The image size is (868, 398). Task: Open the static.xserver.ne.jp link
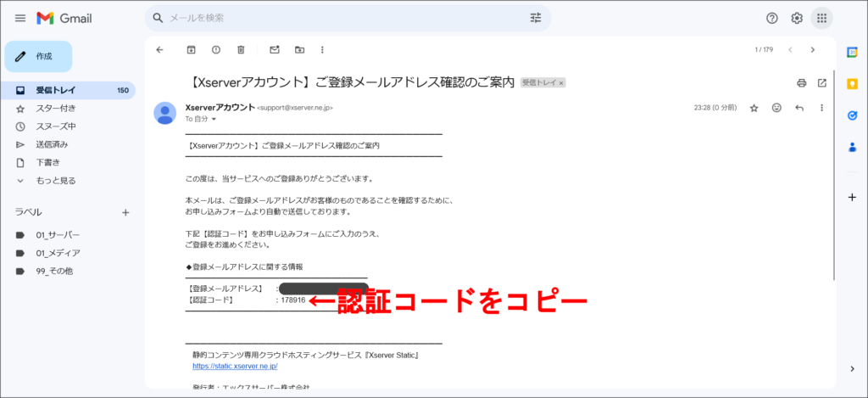pyautogui.click(x=236, y=367)
